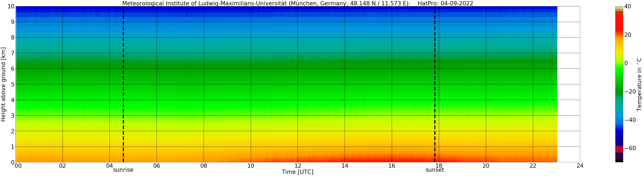Click the colorbar tick label −20
This screenshot has height=176, width=644.
tap(630, 92)
